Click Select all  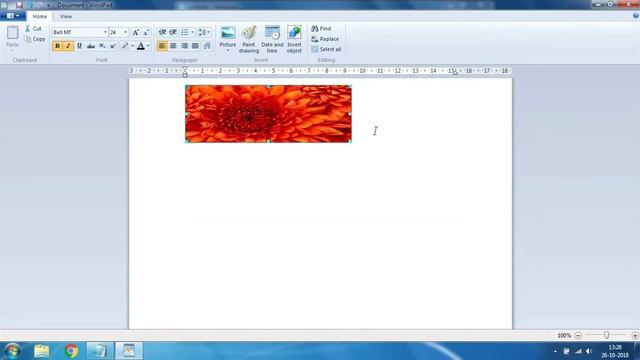[x=326, y=49]
